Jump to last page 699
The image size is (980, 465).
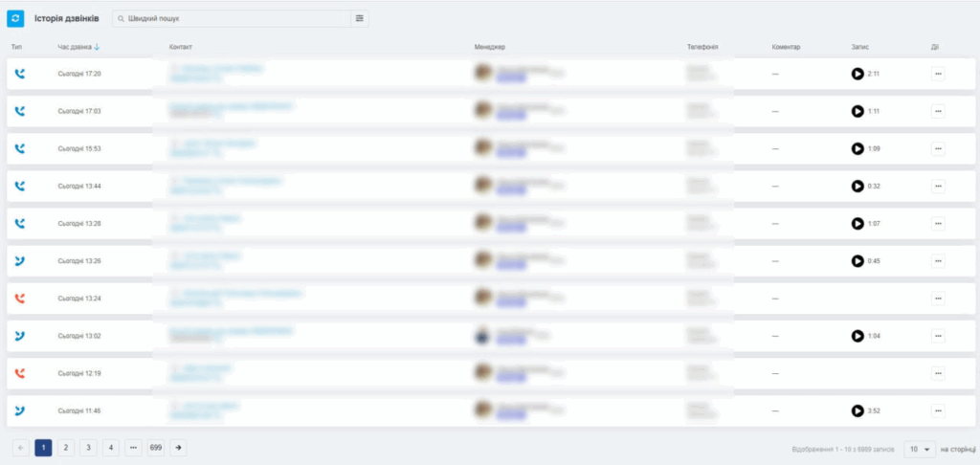tap(156, 447)
